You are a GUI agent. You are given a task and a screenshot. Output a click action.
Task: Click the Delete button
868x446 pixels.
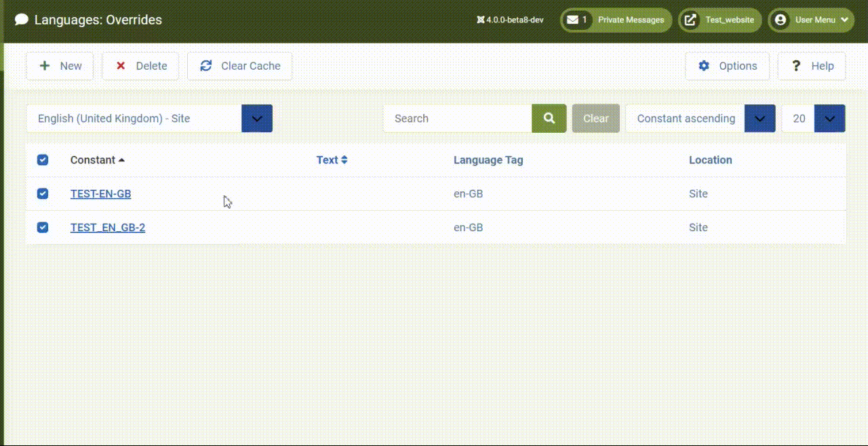coord(140,66)
